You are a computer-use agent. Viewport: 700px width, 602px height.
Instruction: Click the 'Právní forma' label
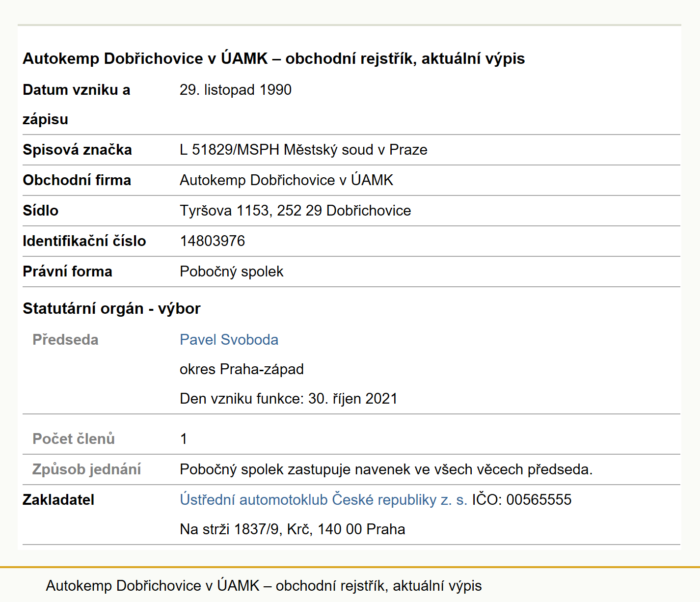point(67,272)
